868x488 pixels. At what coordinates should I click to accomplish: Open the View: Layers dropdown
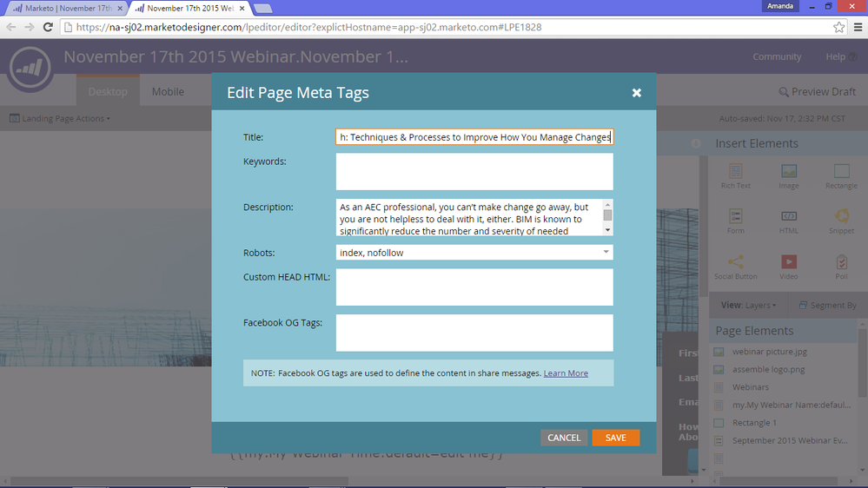748,306
